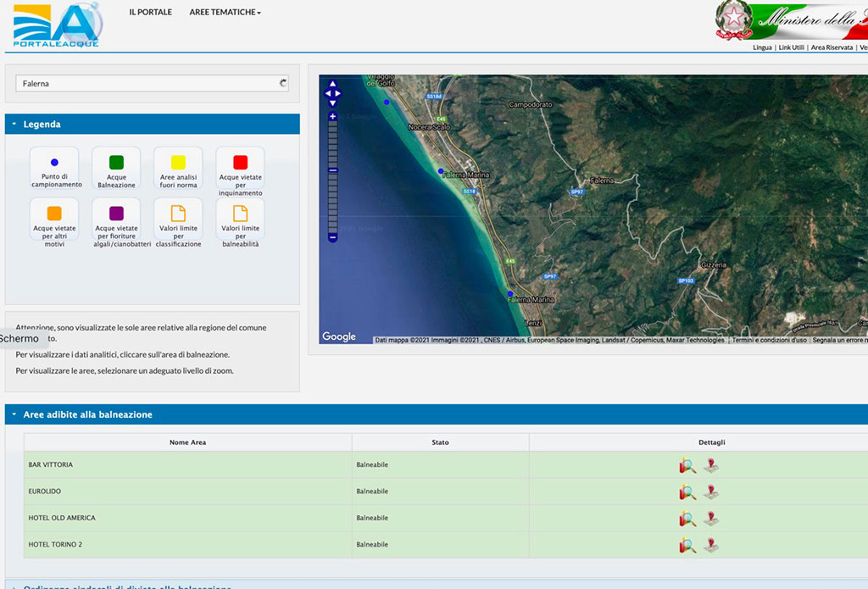Select the BAR VITTORIA row name

[50, 464]
